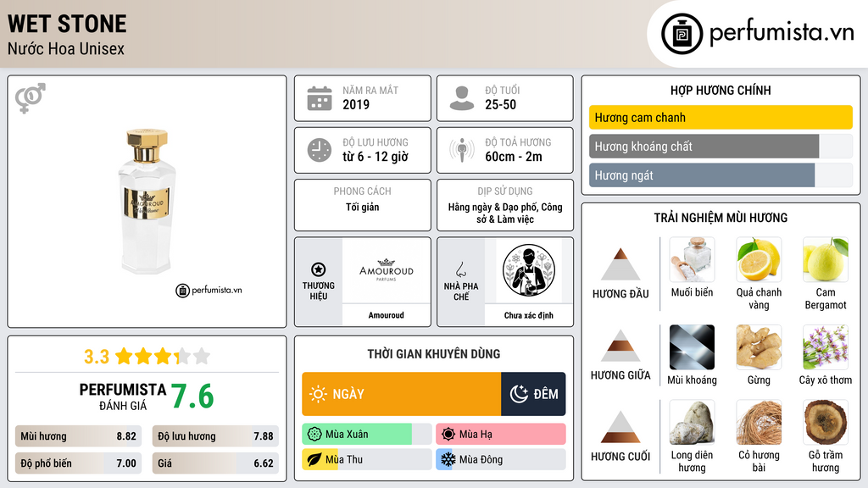Click the leaf icon for Mùa Thu
Screen dimensions: 868x488
(314, 459)
